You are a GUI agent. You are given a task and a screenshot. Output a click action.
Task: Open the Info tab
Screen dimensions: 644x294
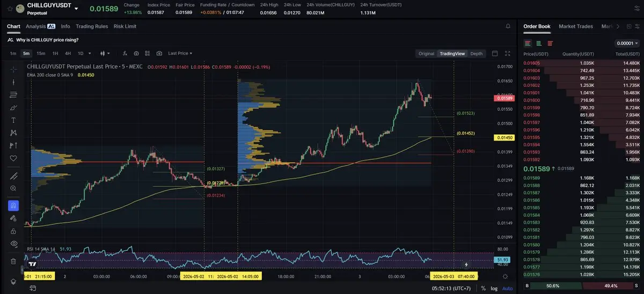click(65, 26)
